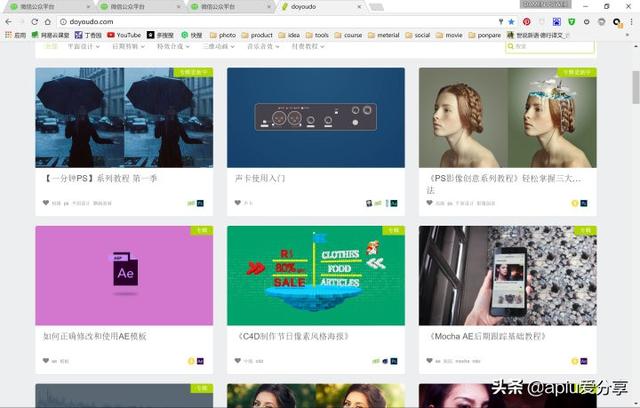Click the Photoshop icon on 一分钟PS card
The width and height of the screenshot is (640, 408).
(200, 203)
